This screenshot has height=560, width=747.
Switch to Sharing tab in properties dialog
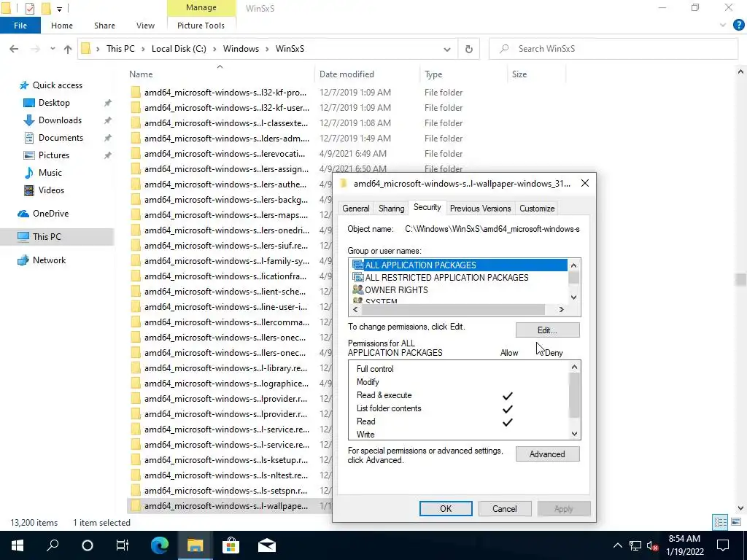tap(391, 208)
